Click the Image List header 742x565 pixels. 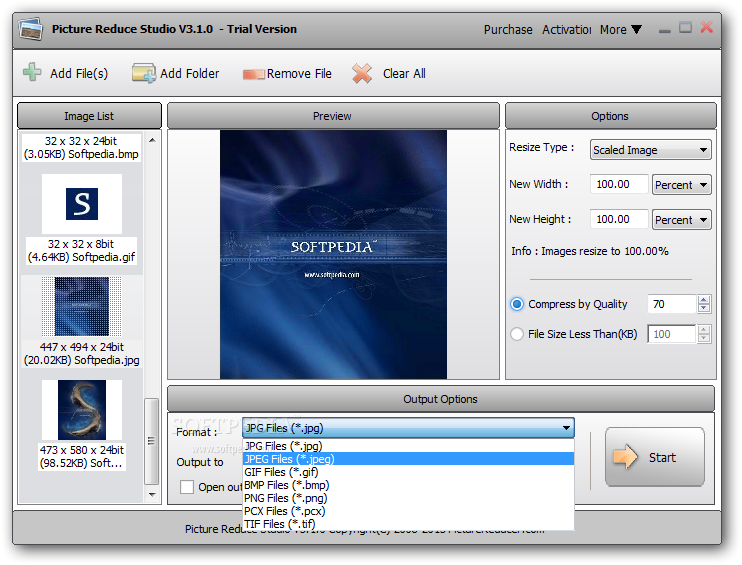[89, 116]
